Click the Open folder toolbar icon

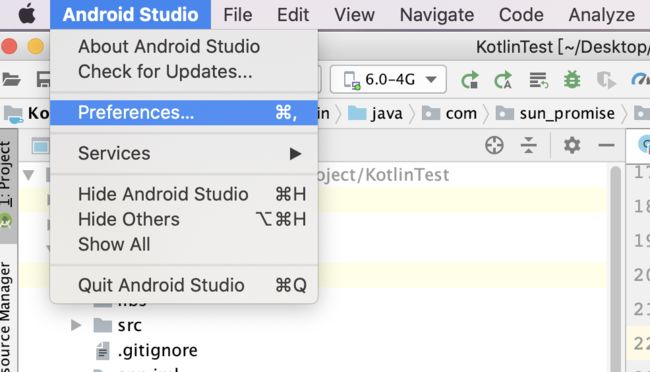[x=11, y=79]
